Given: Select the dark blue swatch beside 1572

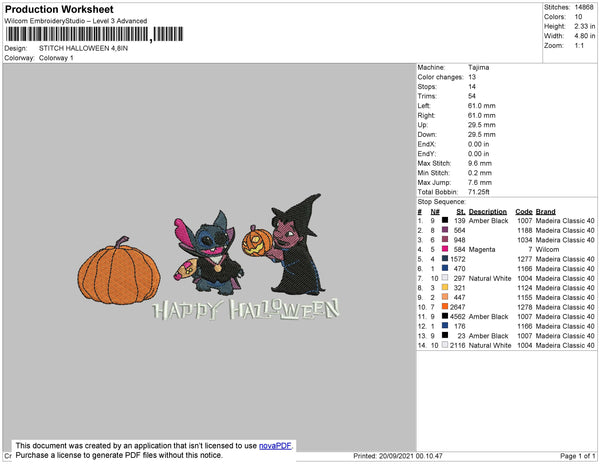Looking at the screenshot, I should 445,259.
